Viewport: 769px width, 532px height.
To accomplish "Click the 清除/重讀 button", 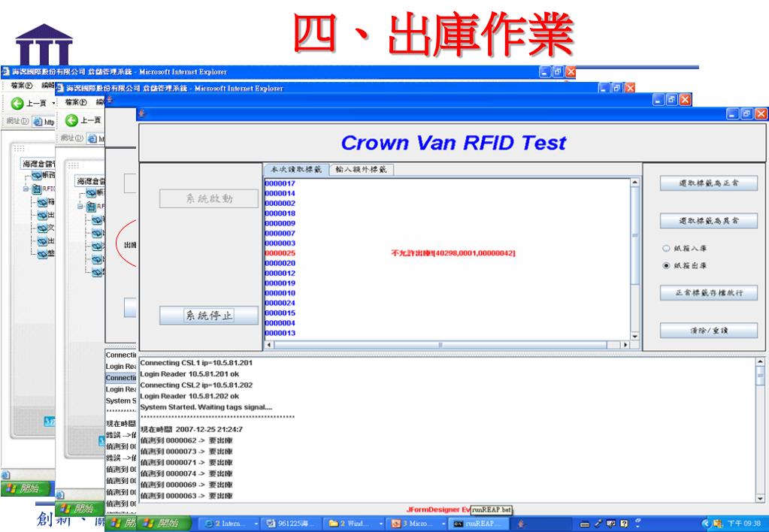I will pyautogui.click(x=709, y=331).
